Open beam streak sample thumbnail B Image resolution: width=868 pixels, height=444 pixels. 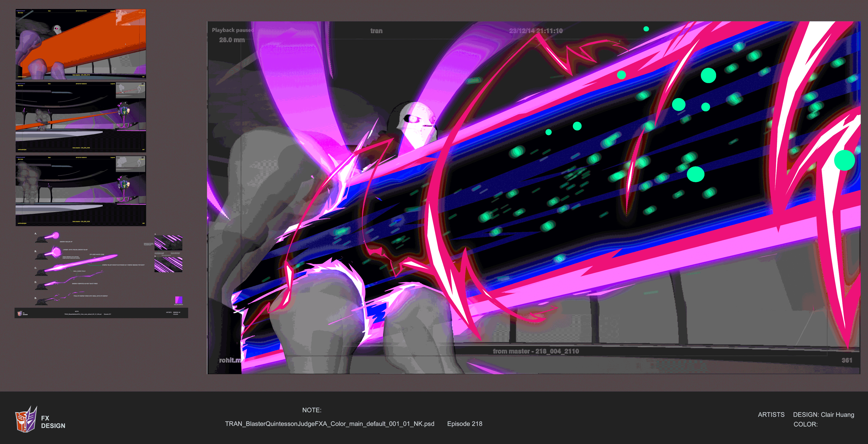[168, 265]
